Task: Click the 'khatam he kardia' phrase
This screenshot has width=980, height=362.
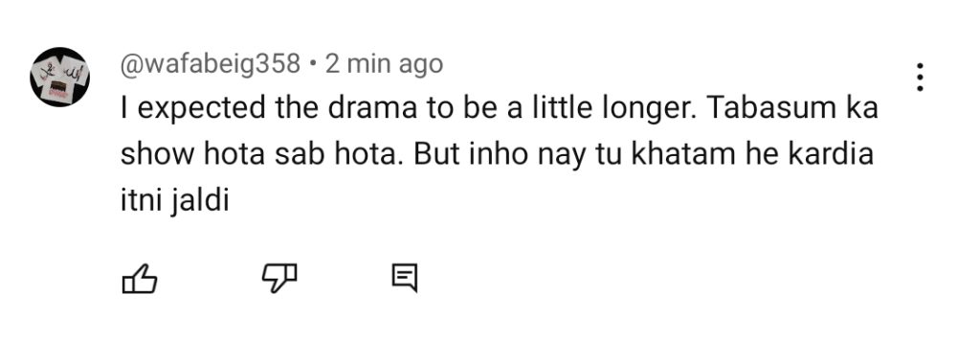Action: click(752, 154)
